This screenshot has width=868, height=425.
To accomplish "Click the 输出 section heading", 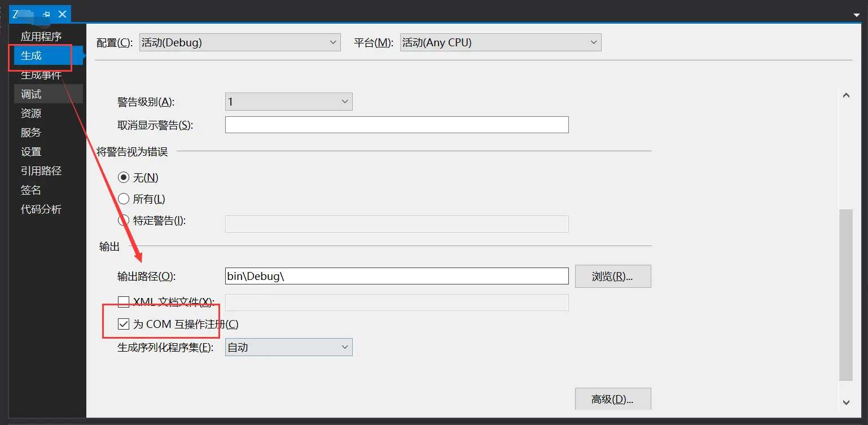I will tap(109, 247).
